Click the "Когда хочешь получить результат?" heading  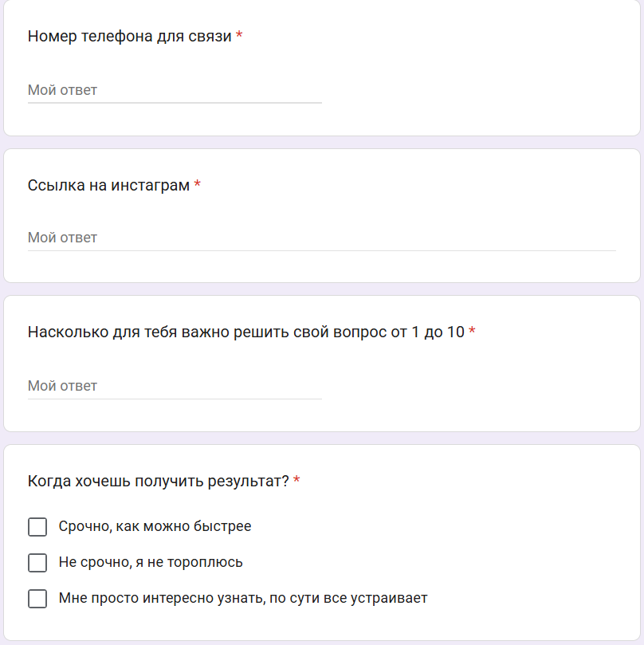click(x=158, y=481)
